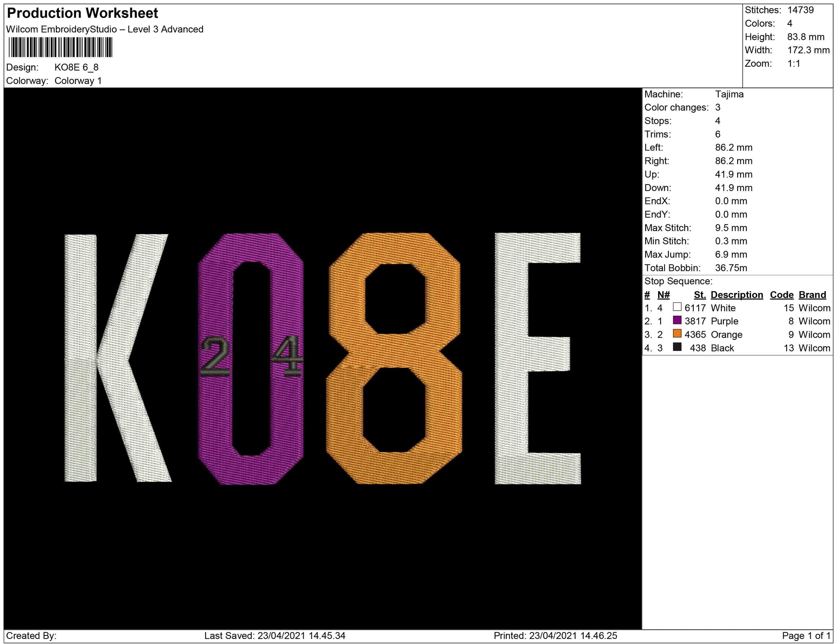Image resolution: width=837 pixels, height=644 pixels.
Task: Click the black thread color swatch
Action: click(x=677, y=347)
